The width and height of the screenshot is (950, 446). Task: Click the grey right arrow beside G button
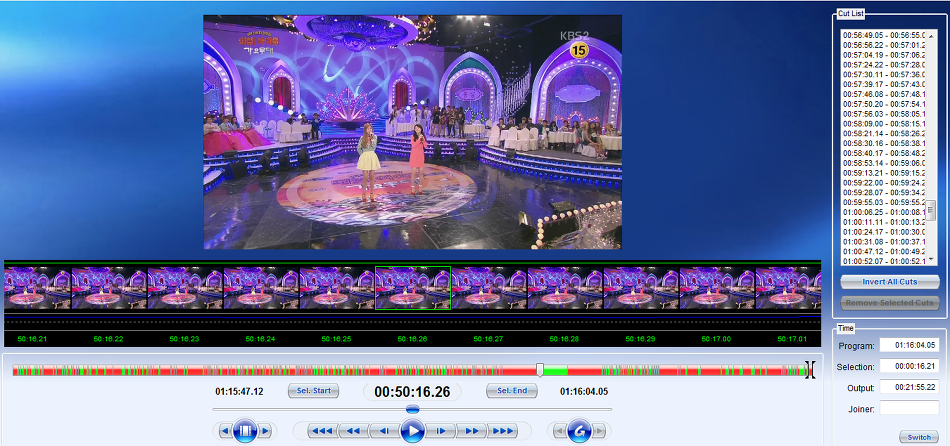599,431
